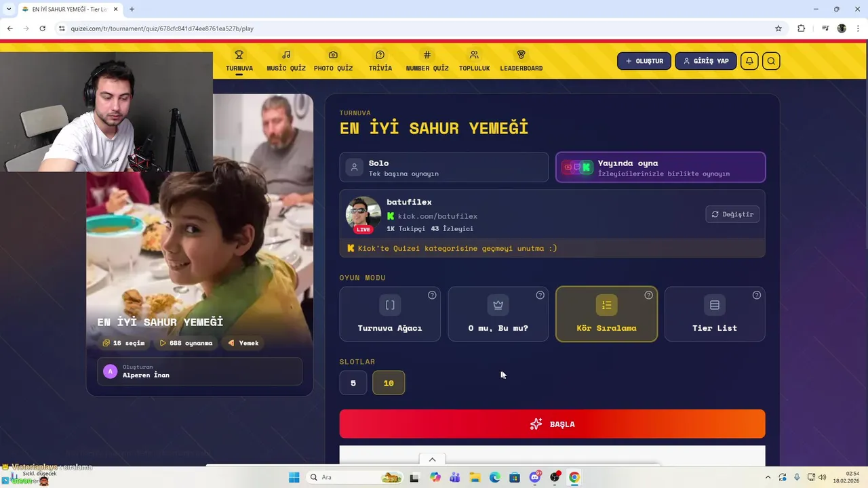Select 5 slots option
Image resolution: width=868 pixels, height=488 pixels.
coord(353,383)
